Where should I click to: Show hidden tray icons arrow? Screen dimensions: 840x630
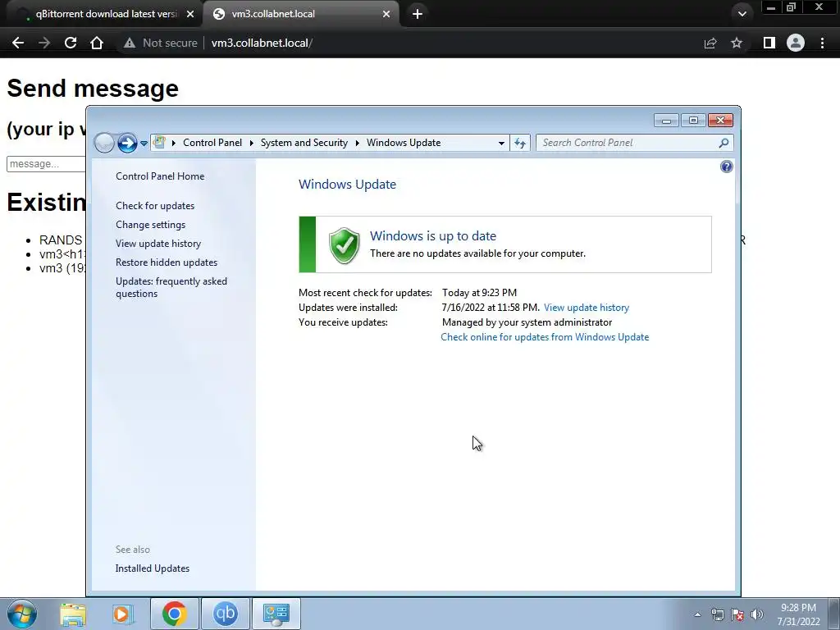(697, 614)
